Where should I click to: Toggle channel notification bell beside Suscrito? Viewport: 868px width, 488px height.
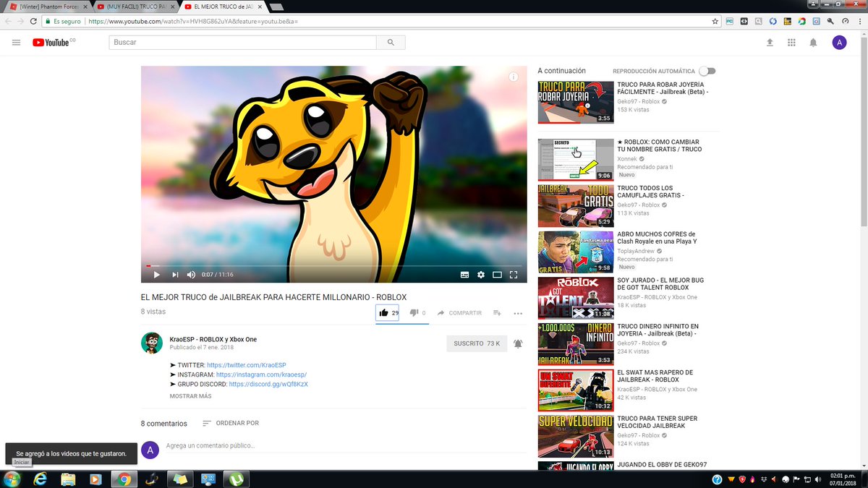518,343
